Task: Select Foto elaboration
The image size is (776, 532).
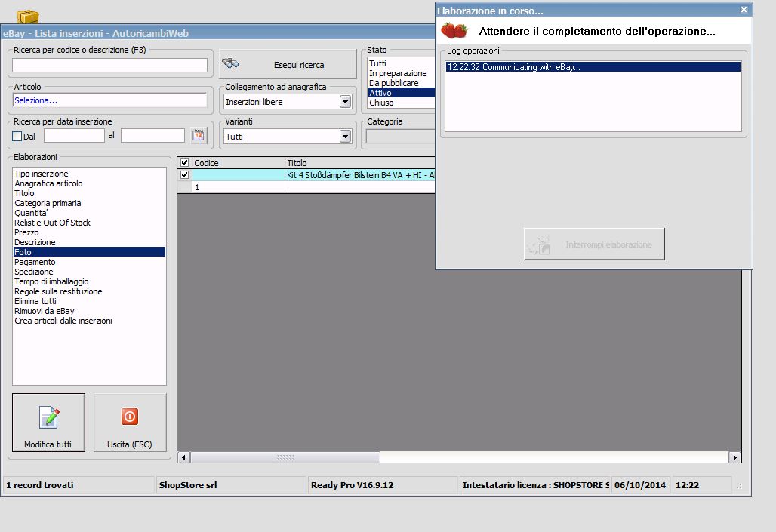Action: 89,252
